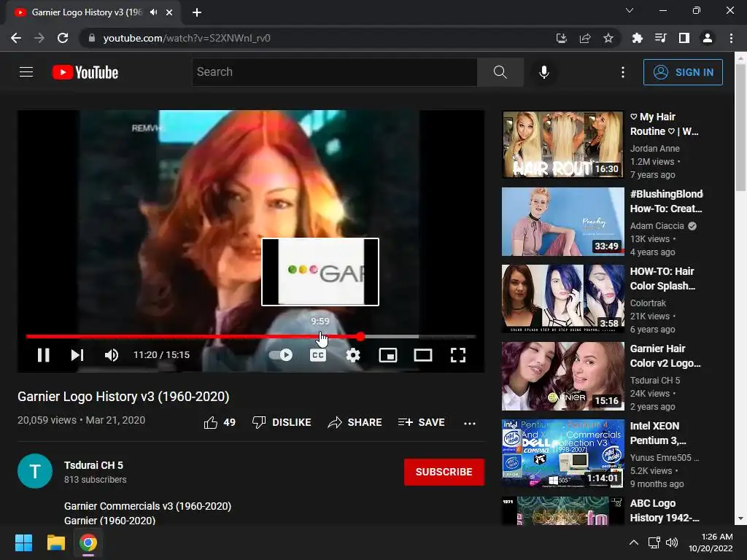747x560 pixels.
Task: Go back in browser
Action: (16, 38)
